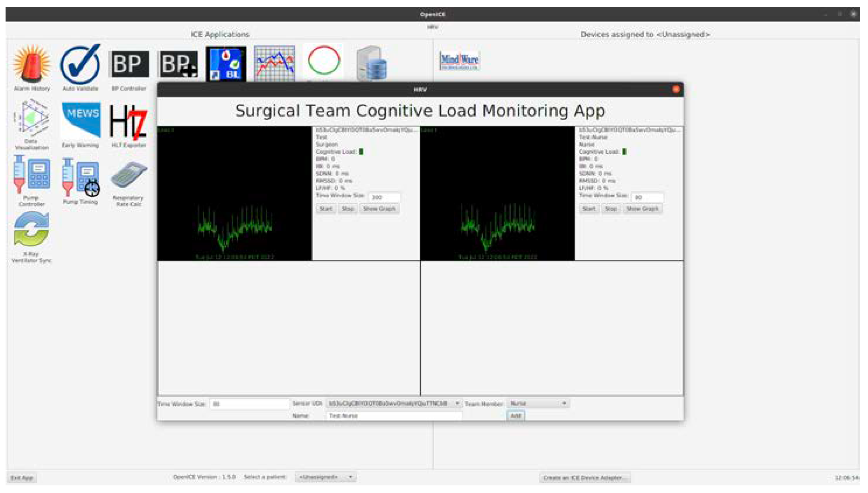Click the bottom Time Window Size field

click(x=249, y=404)
